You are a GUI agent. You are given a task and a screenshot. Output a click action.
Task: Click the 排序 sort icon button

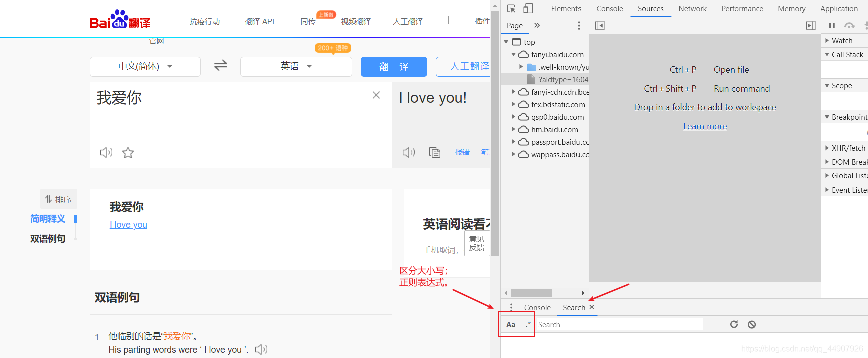59,199
